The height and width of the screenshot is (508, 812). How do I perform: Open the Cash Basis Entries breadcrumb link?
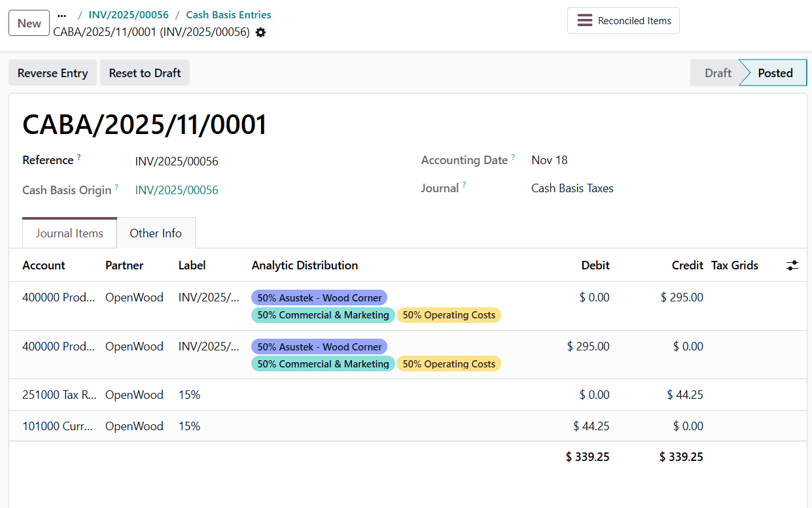pos(228,14)
